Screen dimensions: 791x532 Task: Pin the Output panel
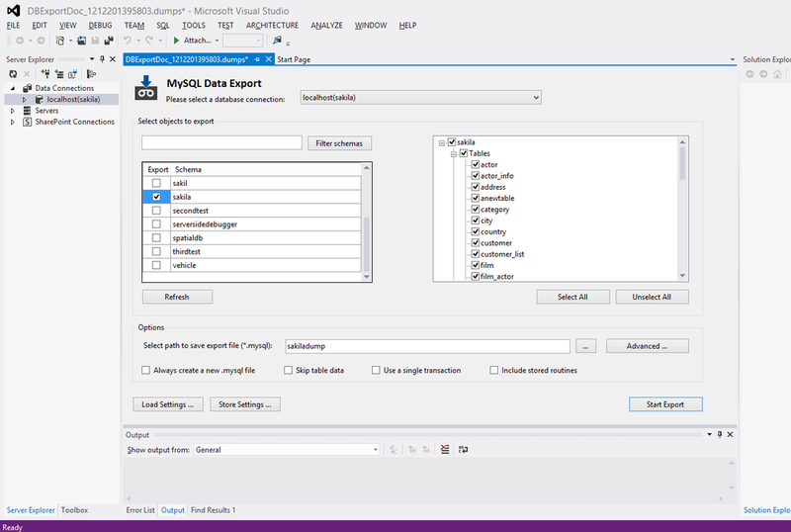click(720, 434)
